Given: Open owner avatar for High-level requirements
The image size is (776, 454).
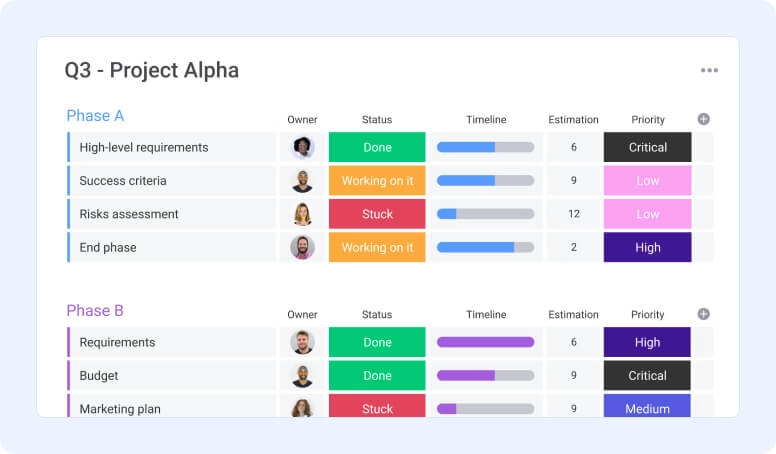Looking at the screenshot, I should (x=303, y=147).
